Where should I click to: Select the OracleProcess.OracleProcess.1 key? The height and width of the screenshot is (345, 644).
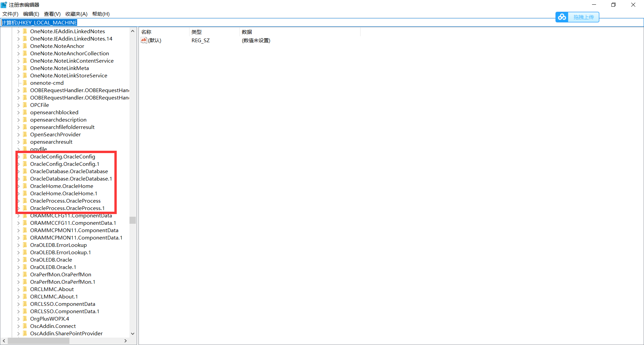click(x=67, y=208)
